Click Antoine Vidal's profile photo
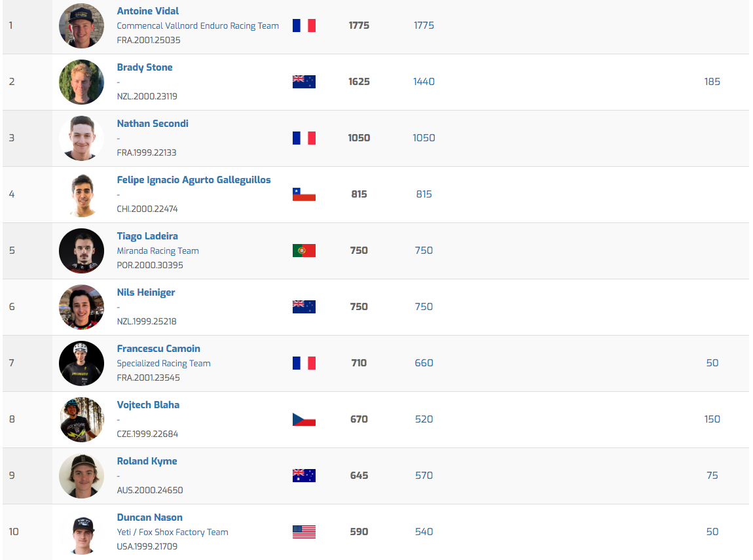753x560 pixels. (x=81, y=26)
